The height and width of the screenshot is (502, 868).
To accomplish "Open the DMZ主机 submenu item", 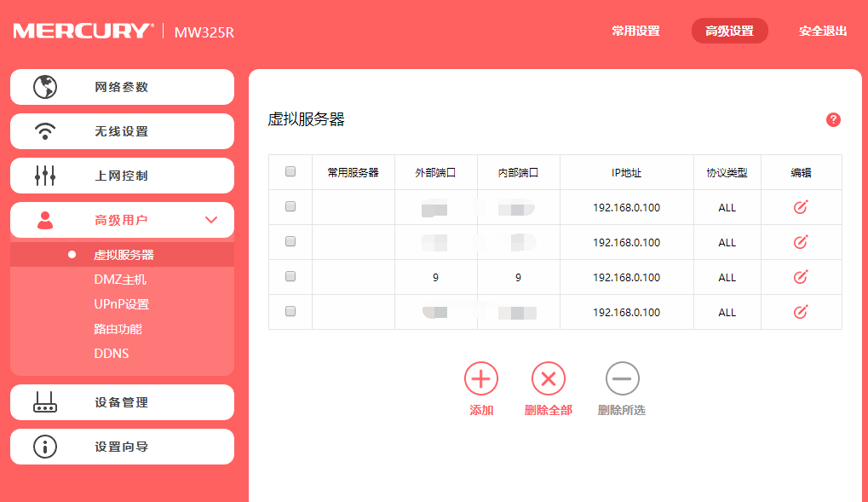I will coord(120,280).
